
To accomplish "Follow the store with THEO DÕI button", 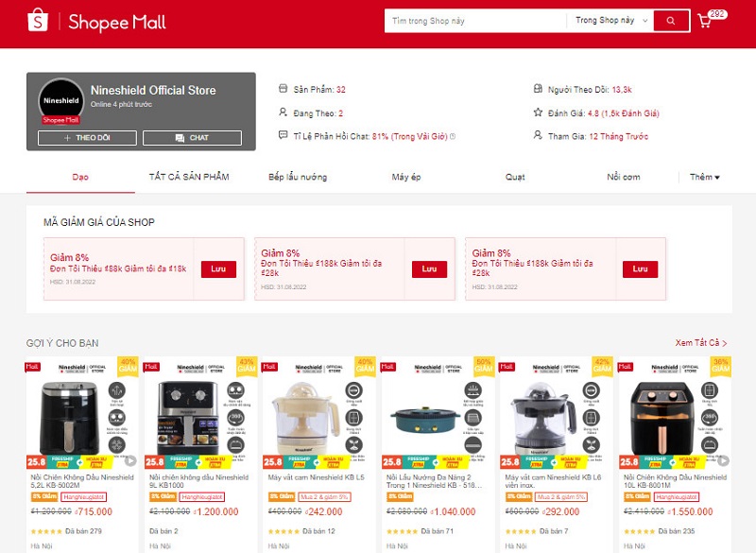I will 87,138.
